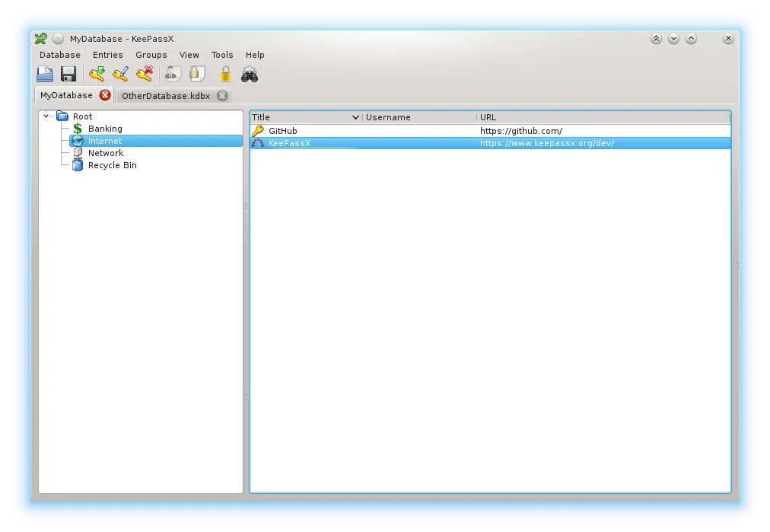
Task: Toggle Title column sort arrow
Action: (x=355, y=117)
